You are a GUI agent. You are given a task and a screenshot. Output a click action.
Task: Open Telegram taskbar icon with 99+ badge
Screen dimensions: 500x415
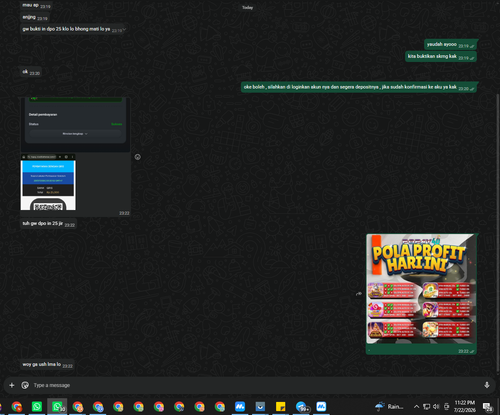coord(302,407)
